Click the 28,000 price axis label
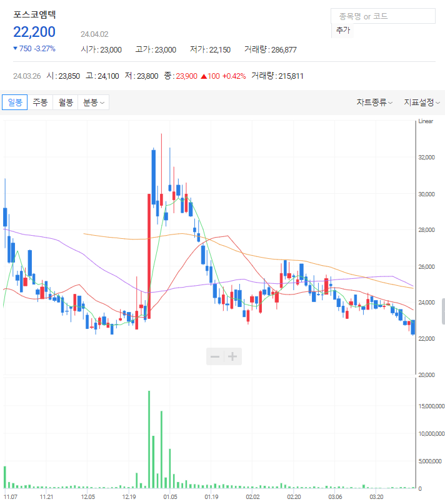Image resolution: width=445 pixels, height=504 pixels. (426, 230)
